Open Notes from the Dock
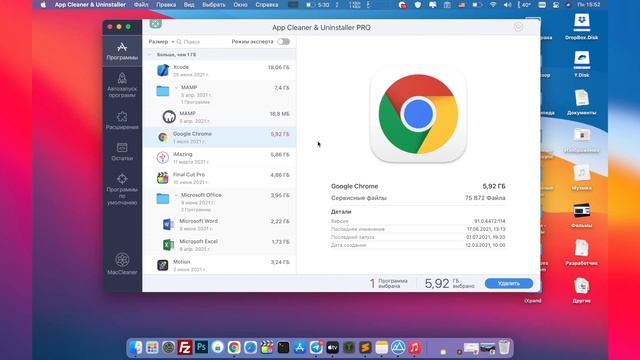Screen dimensions: 640x360 click(382, 347)
